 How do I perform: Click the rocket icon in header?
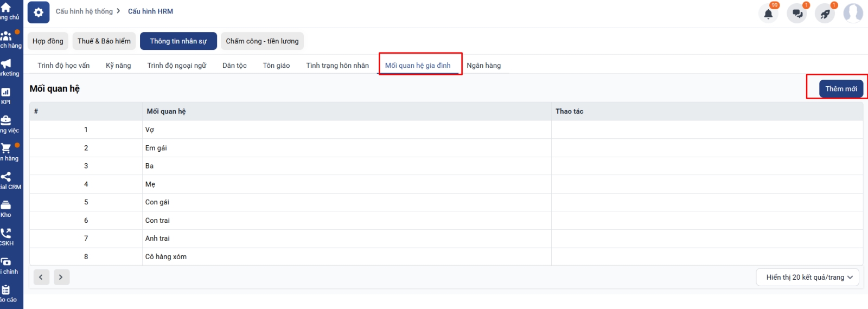pyautogui.click(x=825, y=14)
